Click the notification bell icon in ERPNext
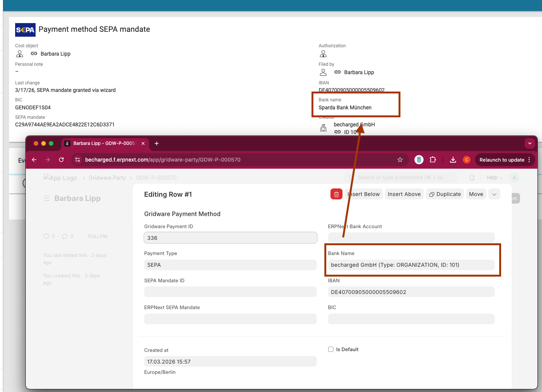Screen dimensions: 542x392 (472, 177)
